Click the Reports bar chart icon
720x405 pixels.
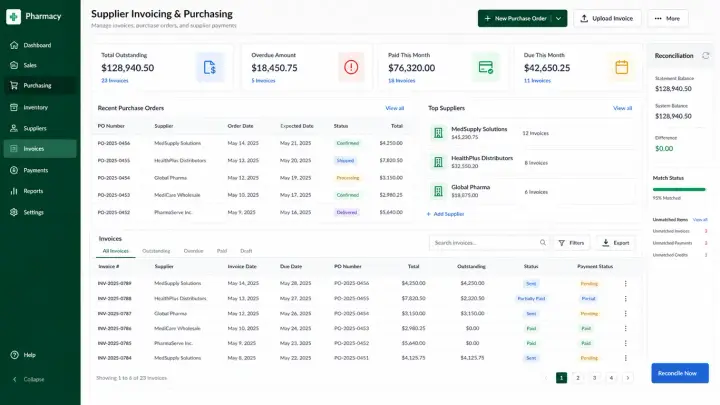(x=14, y=191)
